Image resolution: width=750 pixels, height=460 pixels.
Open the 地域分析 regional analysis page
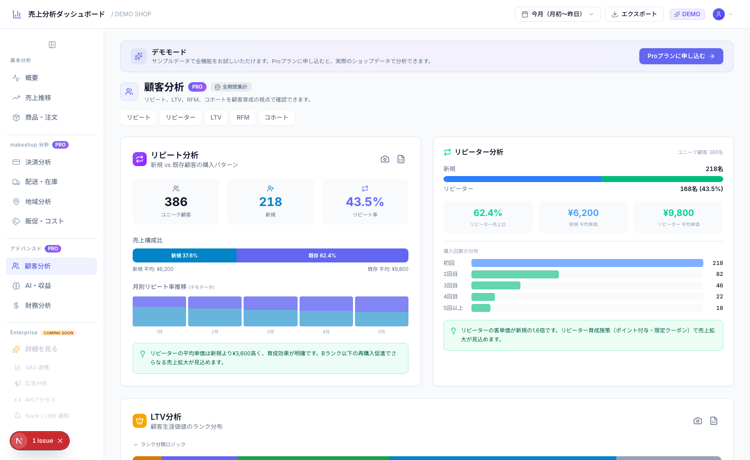[51, 201]
